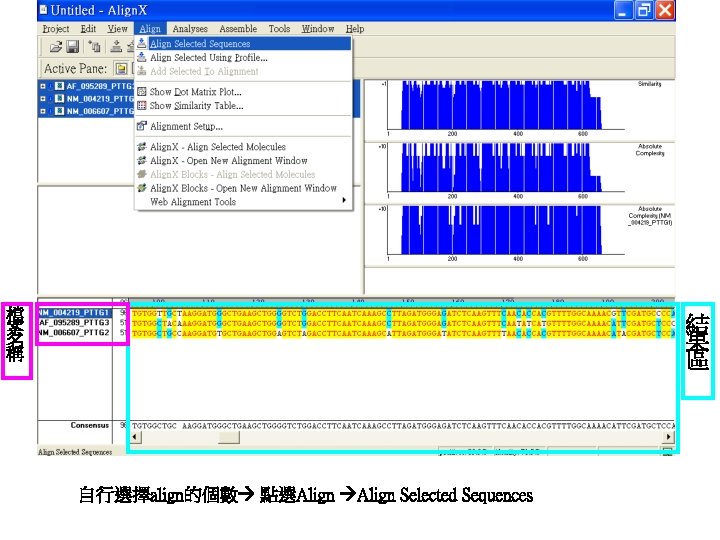Select the NM_006607_PTTG2 tree row
Image resolution: width=720 pixels, height=540 pixels.
[x=86, y=111]
